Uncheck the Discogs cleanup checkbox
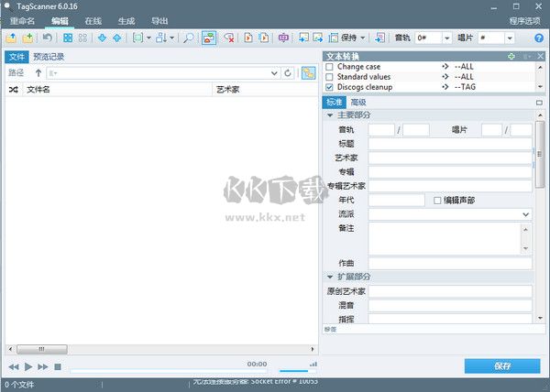Image resolution: width=550 pixels, height=392 pixels. click(x=329, y=87)
